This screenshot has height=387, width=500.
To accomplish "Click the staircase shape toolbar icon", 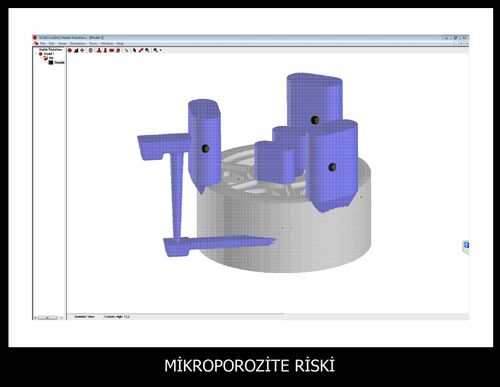I will point(76,50).
